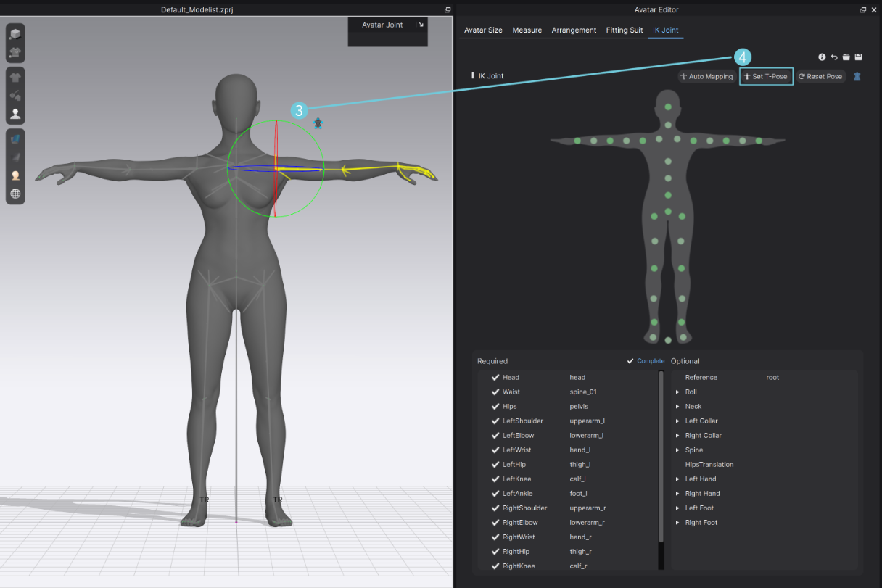Screen dimensions: 882x588
Task: Click the undo arrow icon in Avatar Editor
Action: pyautogui.click(x=834, y=57)
